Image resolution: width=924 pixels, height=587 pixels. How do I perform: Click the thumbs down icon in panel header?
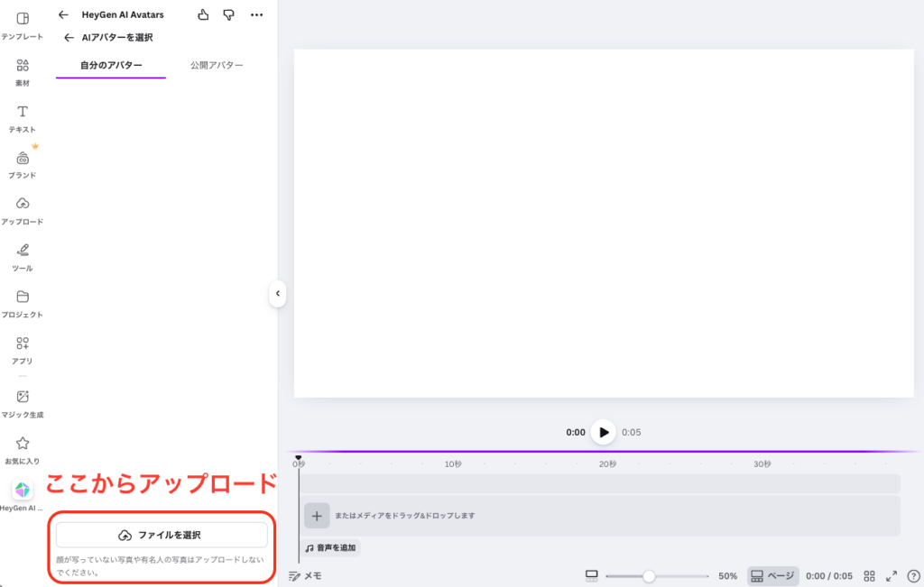click(228, 14)
